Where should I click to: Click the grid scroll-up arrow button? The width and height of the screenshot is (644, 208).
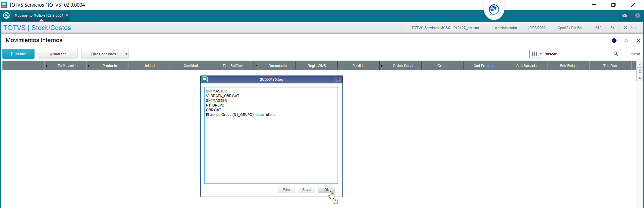point(640,78)
